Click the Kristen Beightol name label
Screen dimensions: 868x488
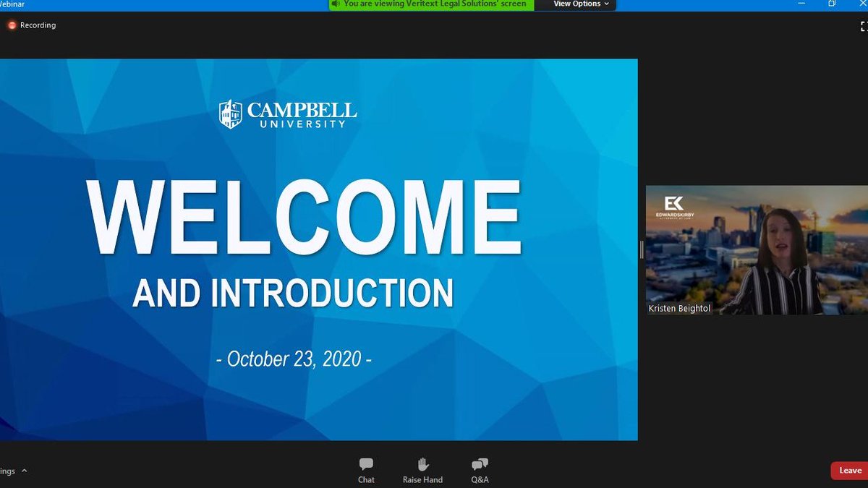(680, 309)
